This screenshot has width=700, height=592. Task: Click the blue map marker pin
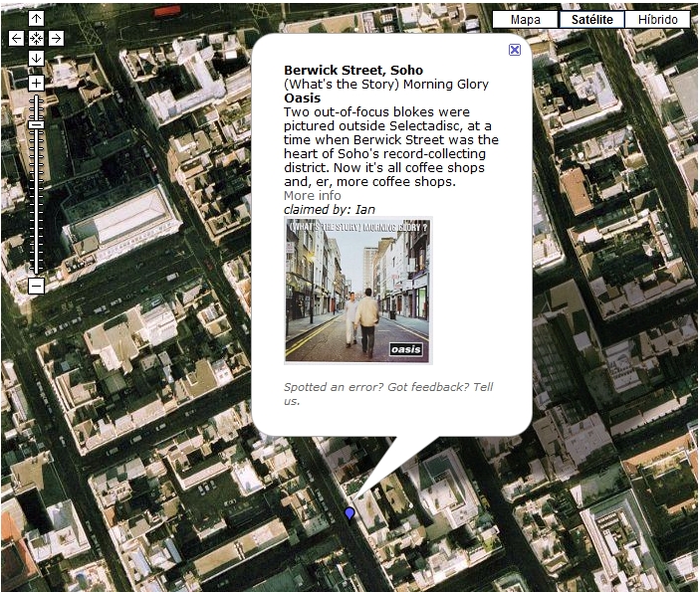point(350,513)
